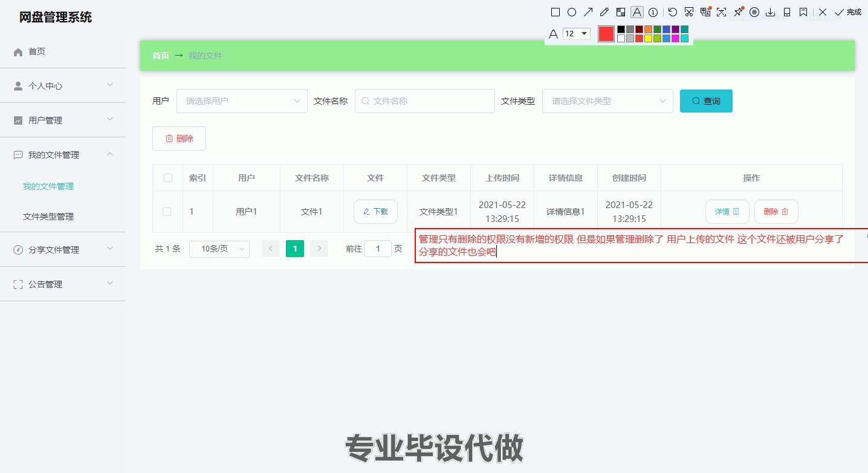Toggle the select-all checkbox in table header
This screenshot has height=473, width=868.
168,178
